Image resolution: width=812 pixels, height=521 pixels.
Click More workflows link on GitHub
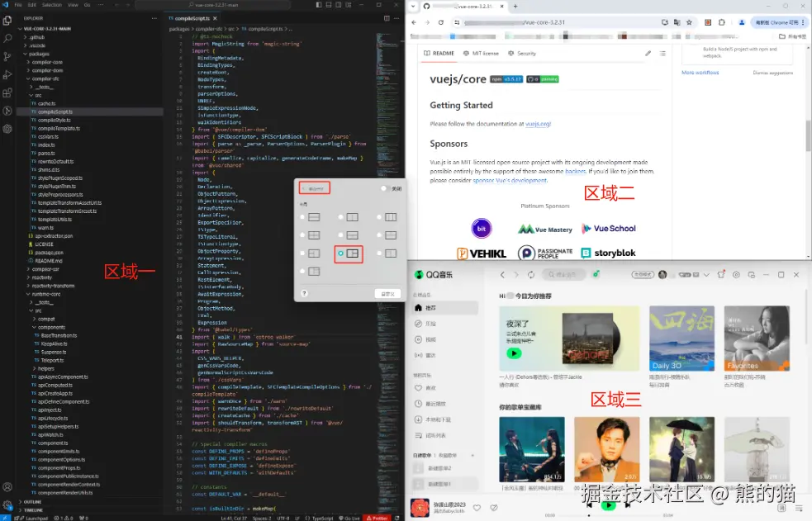point(700,73)
